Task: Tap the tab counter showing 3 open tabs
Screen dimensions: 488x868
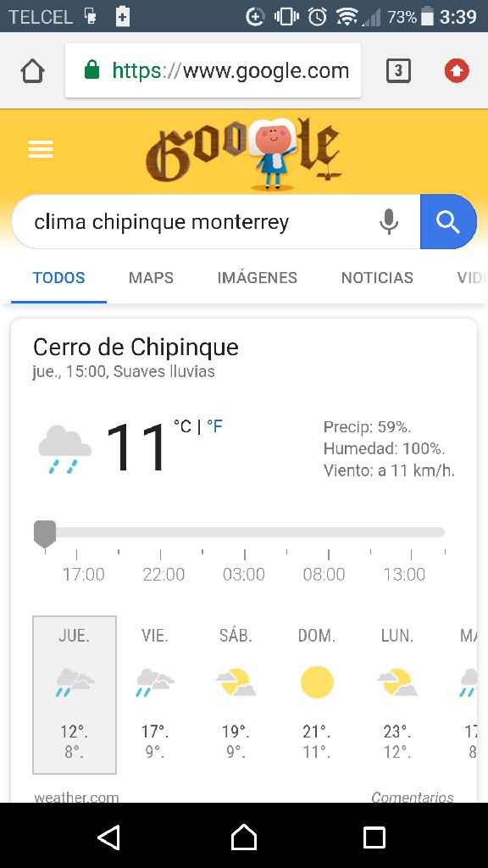Action: point(398,70)
